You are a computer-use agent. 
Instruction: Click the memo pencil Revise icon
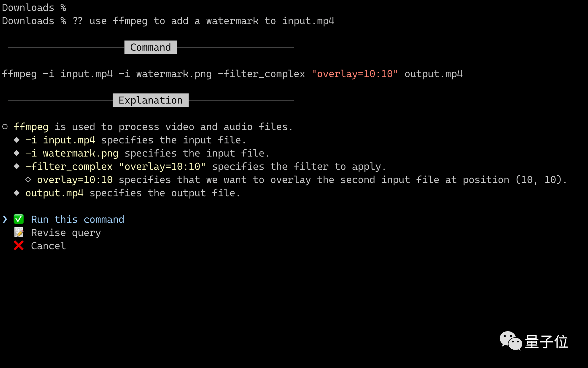19,233
